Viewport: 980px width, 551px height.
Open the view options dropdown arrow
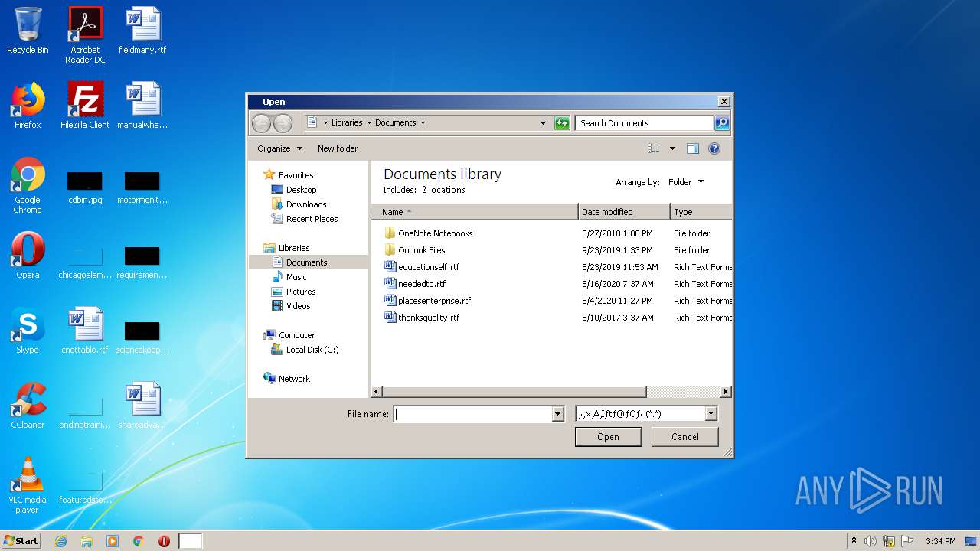tap(672, 148)
